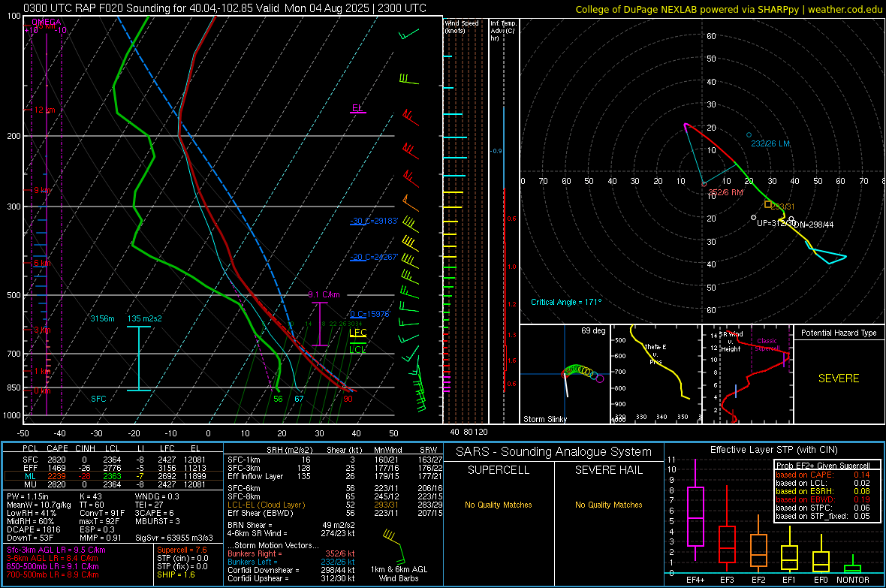Click the 'Bunkers Right =' storm motion row
This screenshot has width=886, height=588.
291,553
